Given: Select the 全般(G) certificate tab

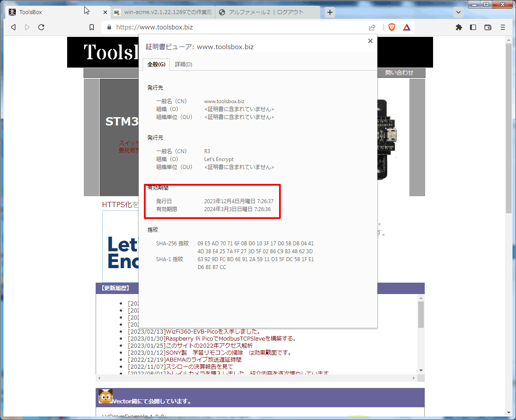Looking at the screenshot, I should pyautogui.click(x=156, y=65).
